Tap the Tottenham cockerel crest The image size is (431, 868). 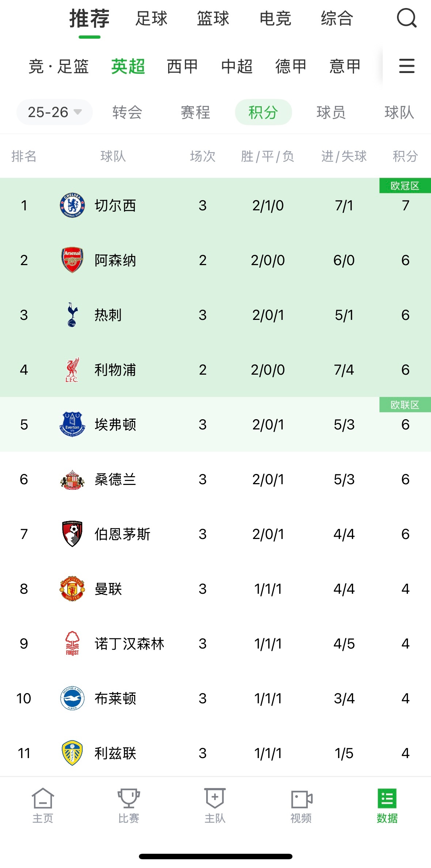72,314
